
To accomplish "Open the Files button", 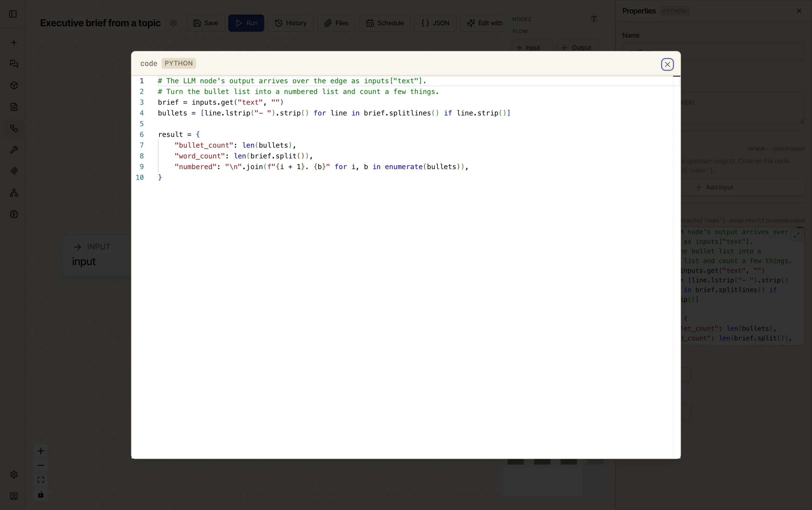I will [336, 23].
